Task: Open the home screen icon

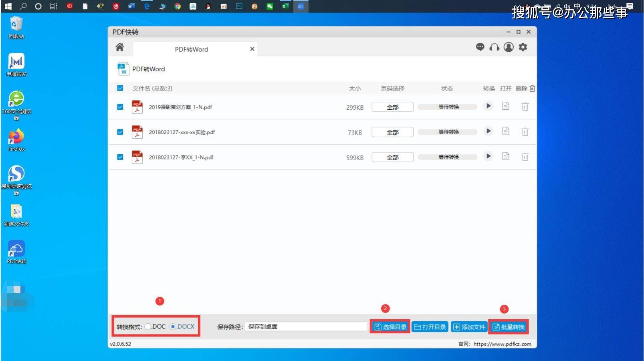Action: click(x=119, y=47)
